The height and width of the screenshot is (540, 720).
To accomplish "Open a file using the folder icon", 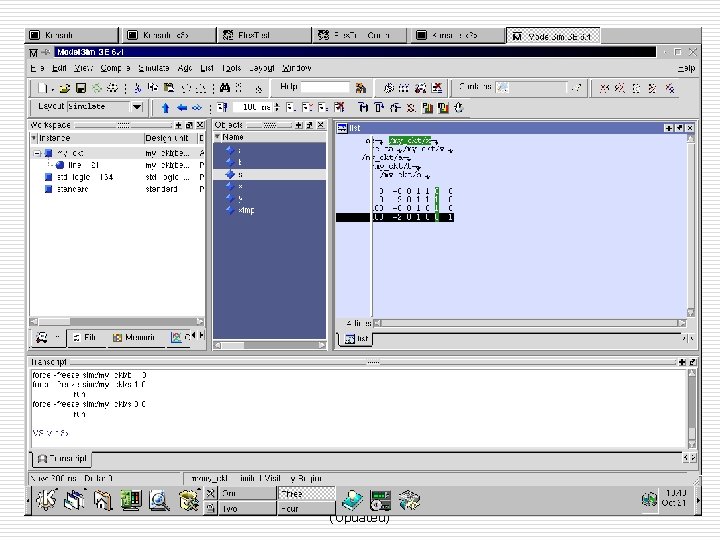I will tap(65, 88).
